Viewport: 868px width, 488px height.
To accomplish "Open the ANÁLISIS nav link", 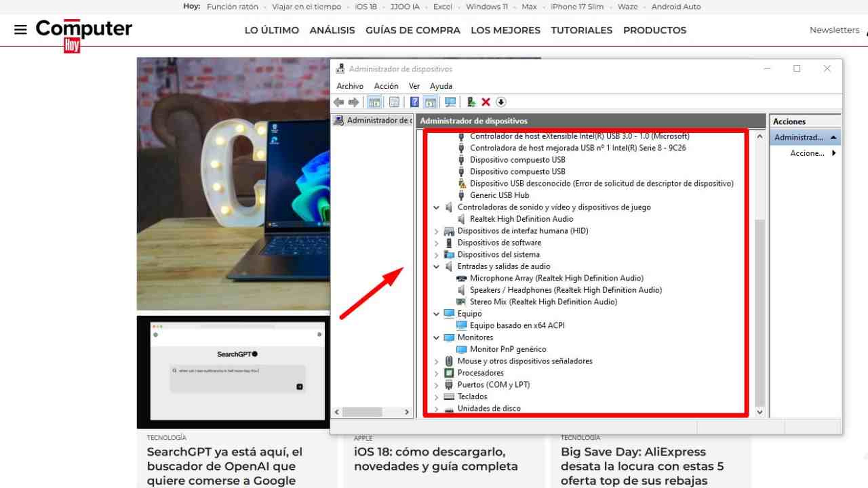I will coord(332,30).
